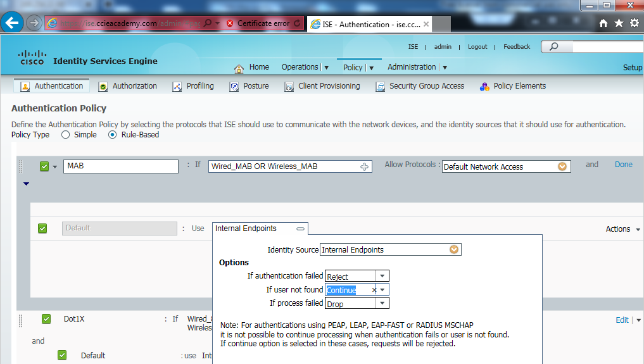Click the address bar search magnifier icon
Screen dimensions: 644x364
pyautogui.click(x=208, y=23)
